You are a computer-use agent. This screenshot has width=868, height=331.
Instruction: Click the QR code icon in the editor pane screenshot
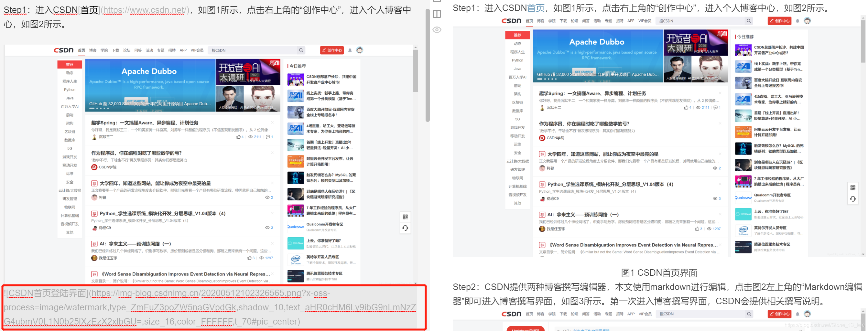coord(405,217)
